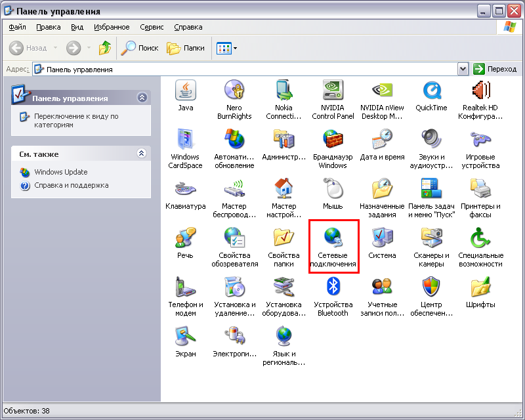The width and height of the screenshot is (525, 420).
Task: Open the Java control panel icon
Action: [x=185, y=90]
